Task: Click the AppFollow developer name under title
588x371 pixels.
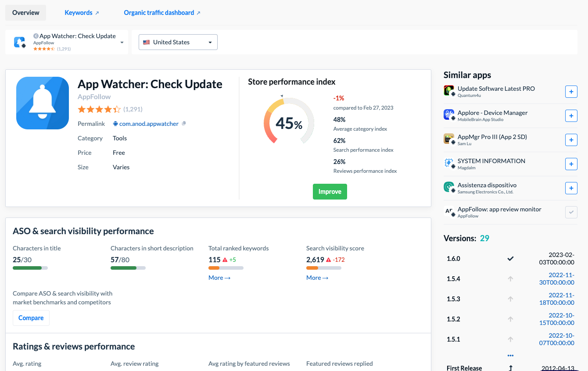Action: click(x=94, y=96)
